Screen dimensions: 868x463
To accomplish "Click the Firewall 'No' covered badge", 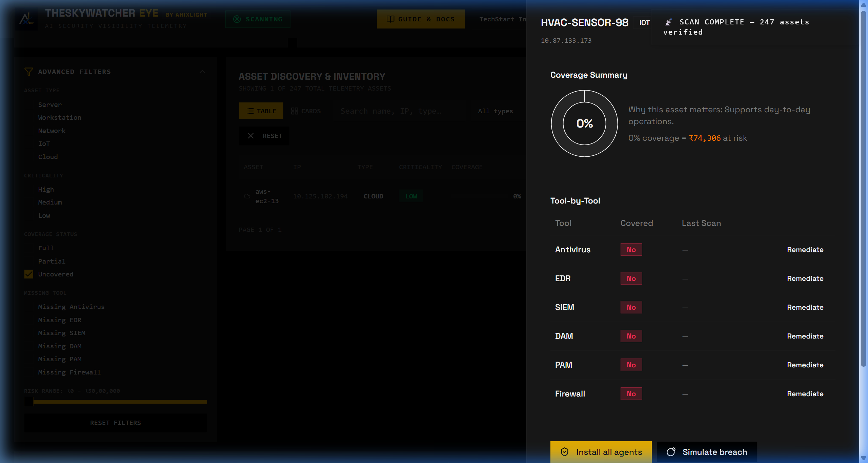I will (x=631, y=393).
